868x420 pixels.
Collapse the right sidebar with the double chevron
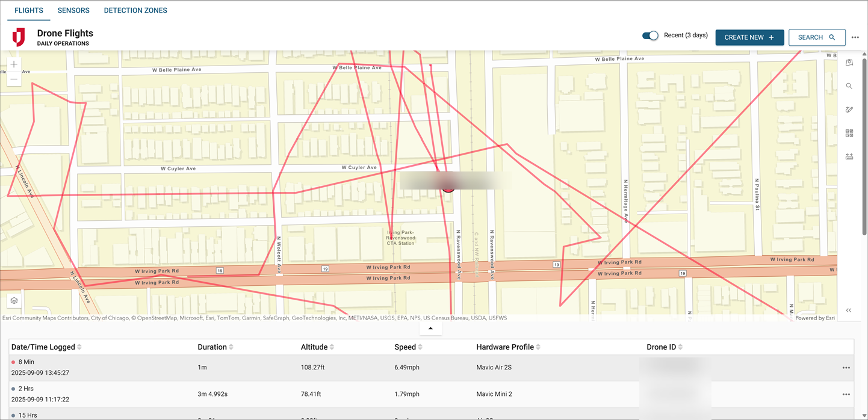pos(849,310)
